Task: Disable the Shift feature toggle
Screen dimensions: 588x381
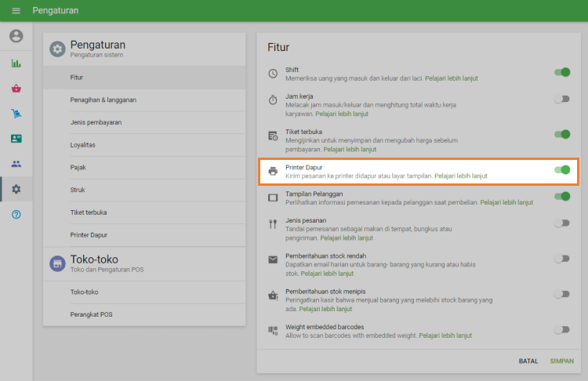Action: point(561,73)
